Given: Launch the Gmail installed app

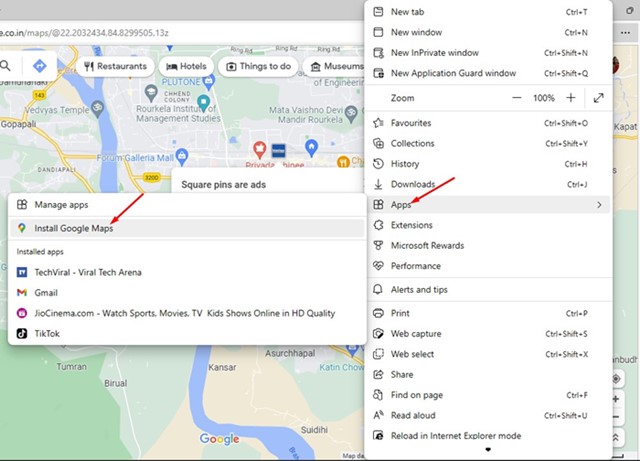Looking at the screenshot, I should click(x=187, y=293).
